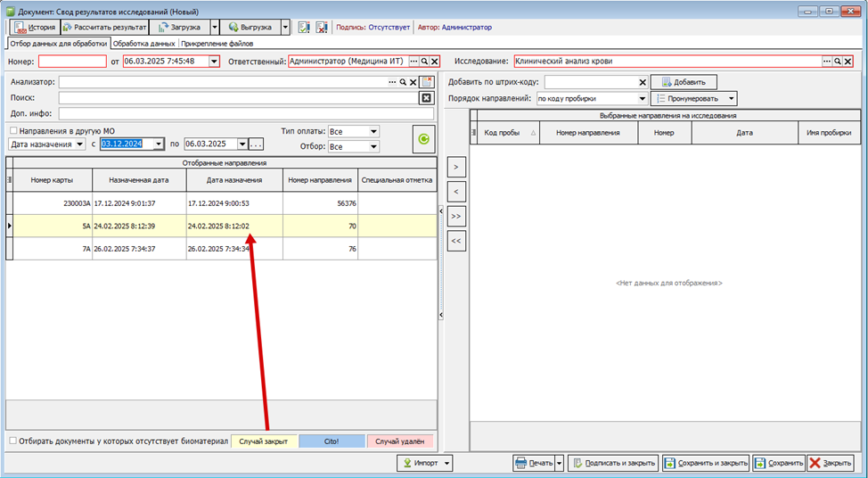Enable Направления в другую МО checkbox
The image size is (868, 478).
pyautogui.click(x=13, y=131)
